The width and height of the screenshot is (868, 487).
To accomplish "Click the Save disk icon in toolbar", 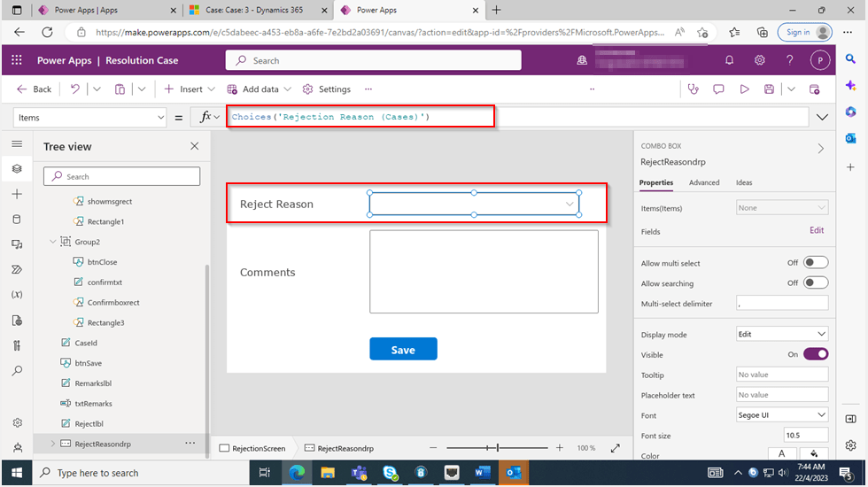I will point(769,89).
